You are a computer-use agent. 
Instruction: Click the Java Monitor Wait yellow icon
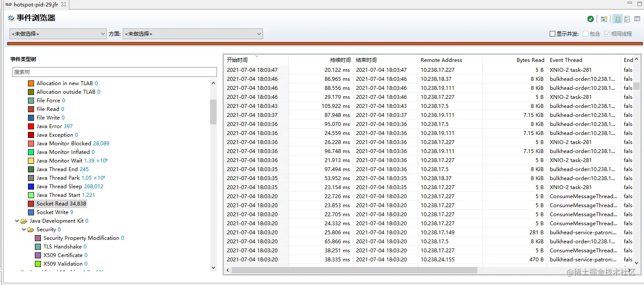point(31,161)
